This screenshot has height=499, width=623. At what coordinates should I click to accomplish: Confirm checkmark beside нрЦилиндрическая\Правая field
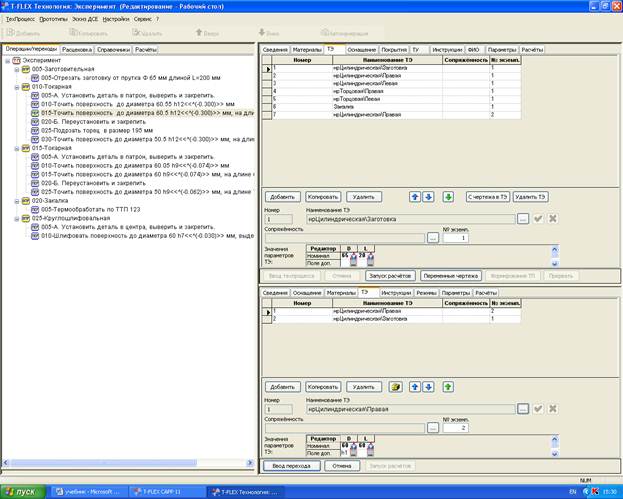click(x=538, y=408)
